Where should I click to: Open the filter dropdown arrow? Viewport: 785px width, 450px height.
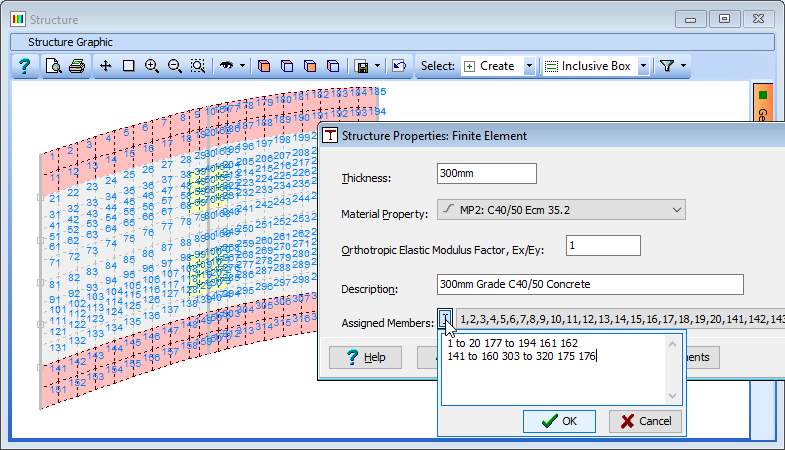[x=683, y=66]
